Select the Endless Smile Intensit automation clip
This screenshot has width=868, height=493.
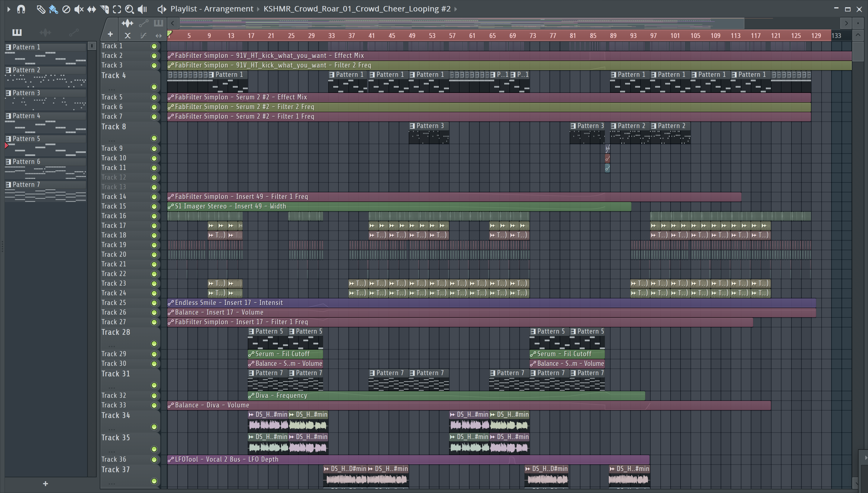(492, 303)
